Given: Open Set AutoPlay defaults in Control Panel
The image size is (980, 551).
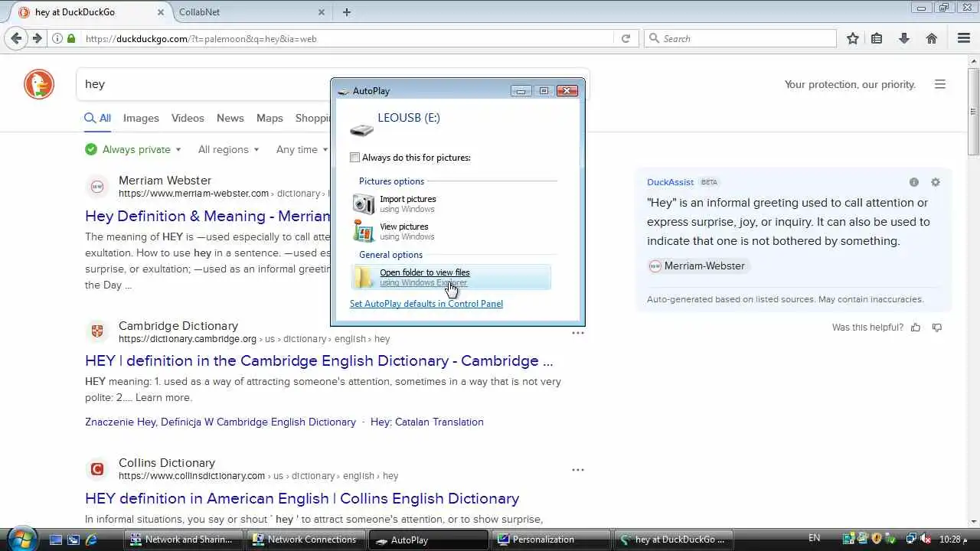Looking at the screenshot, I should point(426,304).
